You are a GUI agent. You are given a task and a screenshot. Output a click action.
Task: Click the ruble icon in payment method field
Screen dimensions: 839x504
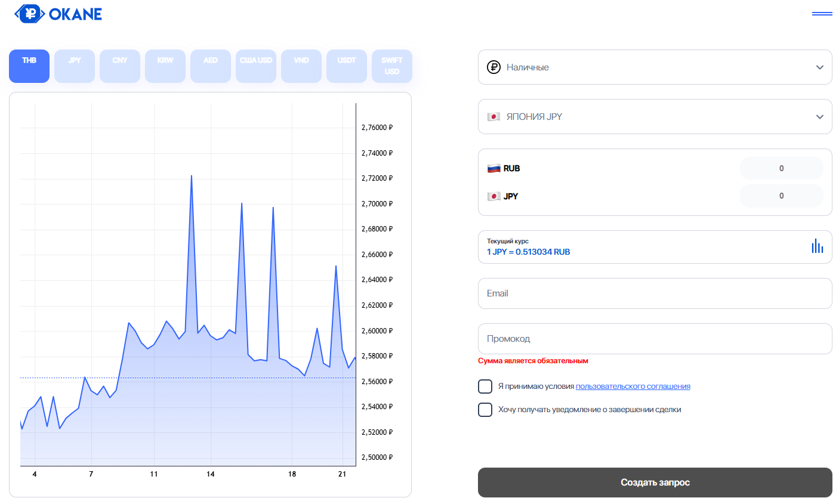493,67
